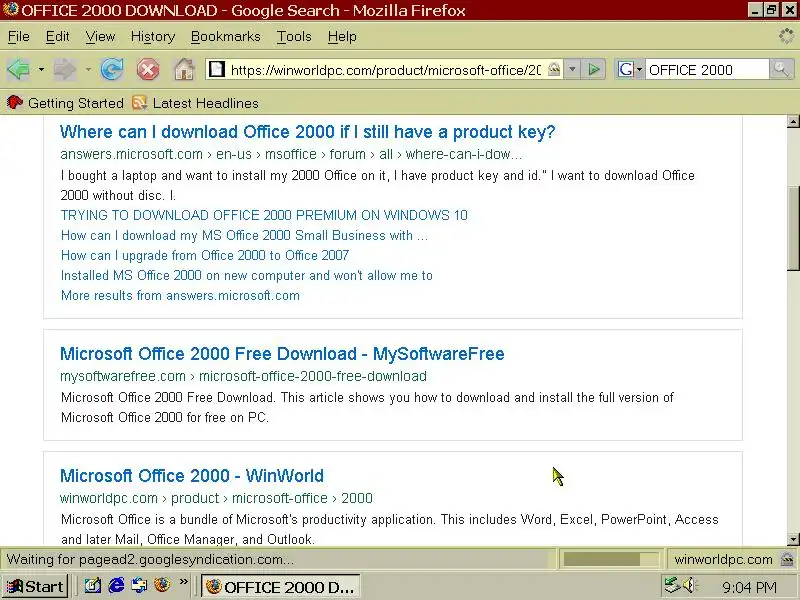The image size is (800, 600).
Task: Click the throbber activity indicator icon
Action: [787, 36]
